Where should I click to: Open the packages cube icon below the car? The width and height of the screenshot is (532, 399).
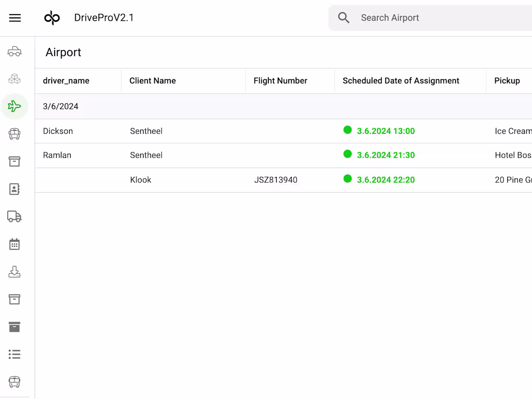15,78
